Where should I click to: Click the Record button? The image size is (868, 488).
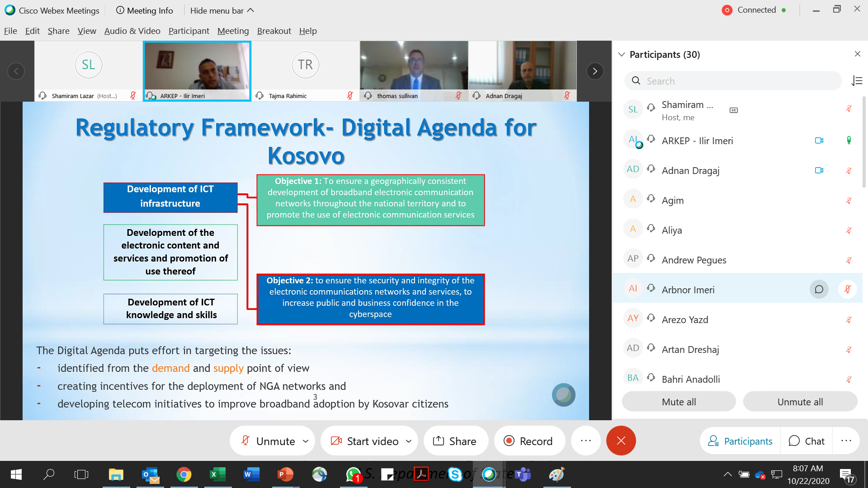[x=528, y=441]
